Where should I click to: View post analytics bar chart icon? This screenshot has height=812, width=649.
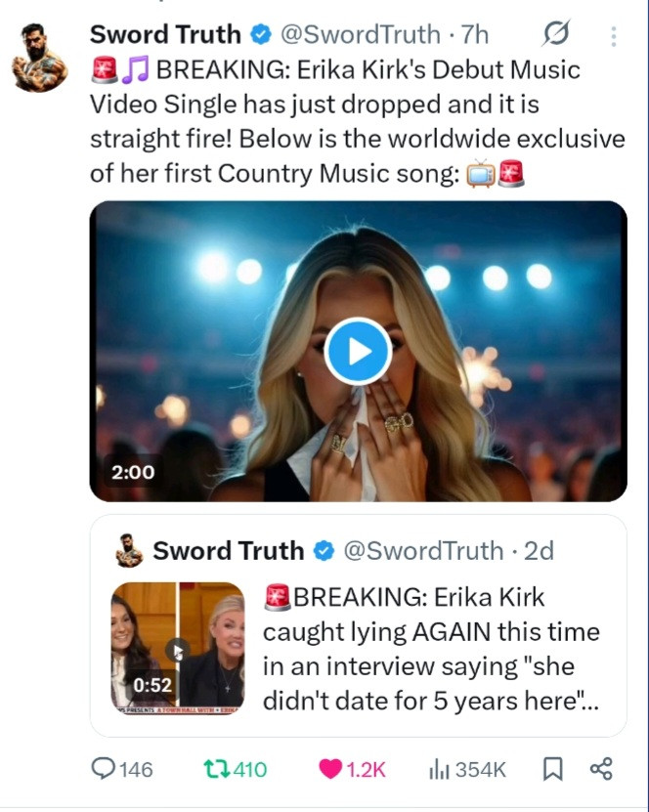click(x=439, y=769)
